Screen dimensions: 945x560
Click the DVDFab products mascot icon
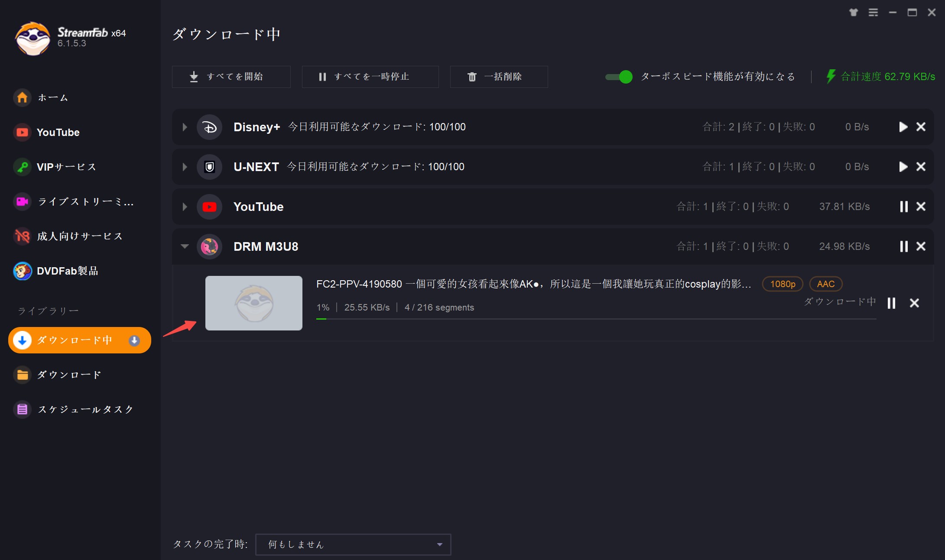click(23, 271)
